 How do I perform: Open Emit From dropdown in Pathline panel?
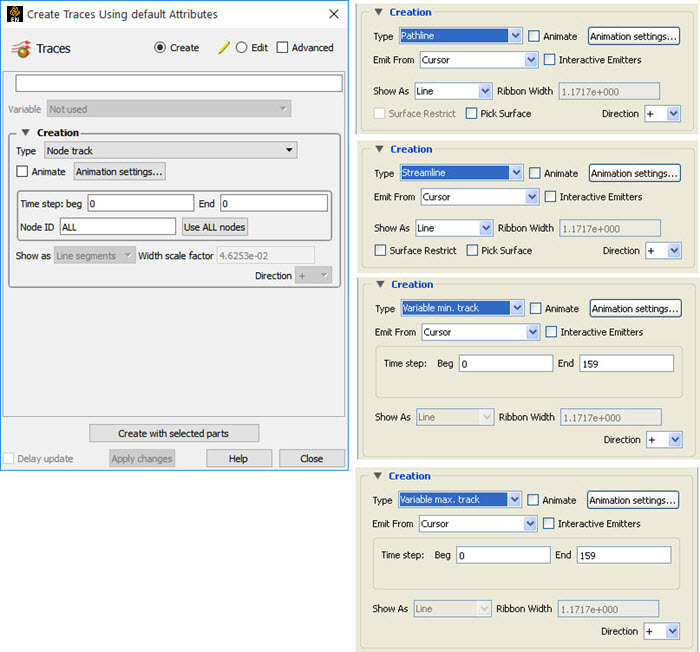click(479, 60)
